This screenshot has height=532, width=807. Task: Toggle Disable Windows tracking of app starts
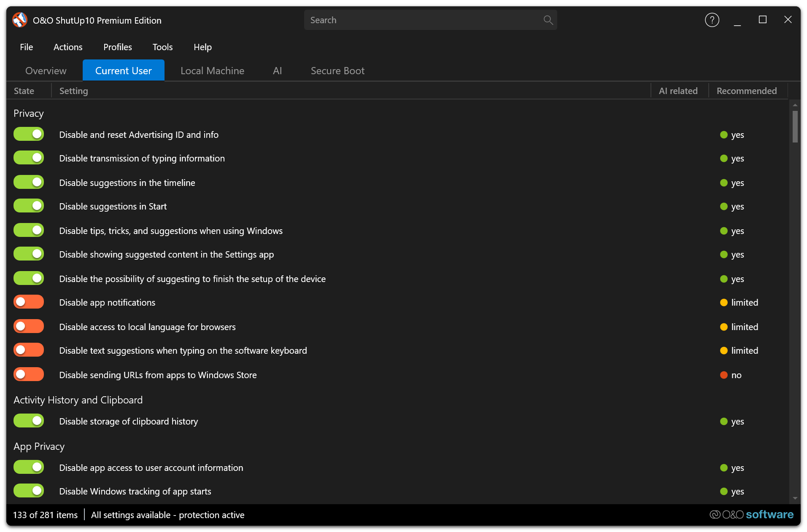click(x=29, y=491)
